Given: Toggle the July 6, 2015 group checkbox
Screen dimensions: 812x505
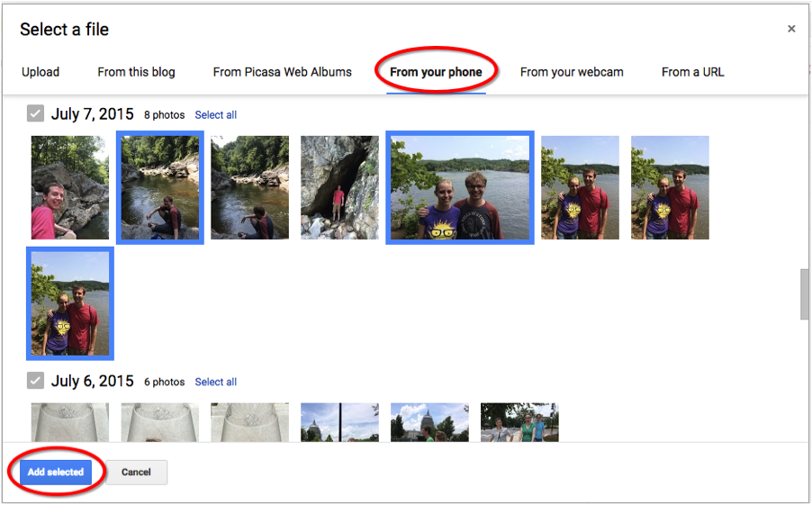Looking at the screenshot, I should 35,381.
